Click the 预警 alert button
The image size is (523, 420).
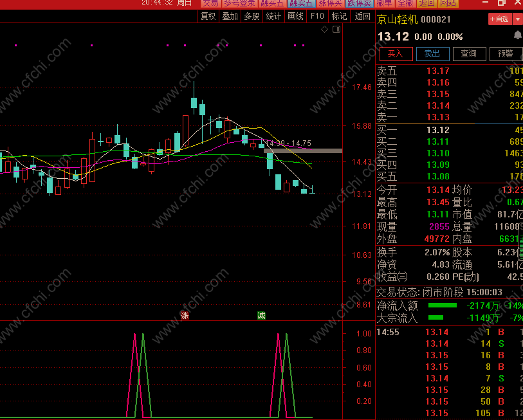(506, 54)
